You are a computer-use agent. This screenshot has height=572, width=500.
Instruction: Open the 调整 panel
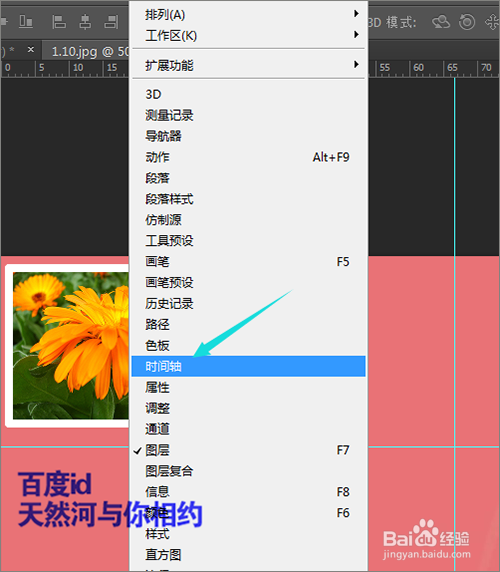248,408
